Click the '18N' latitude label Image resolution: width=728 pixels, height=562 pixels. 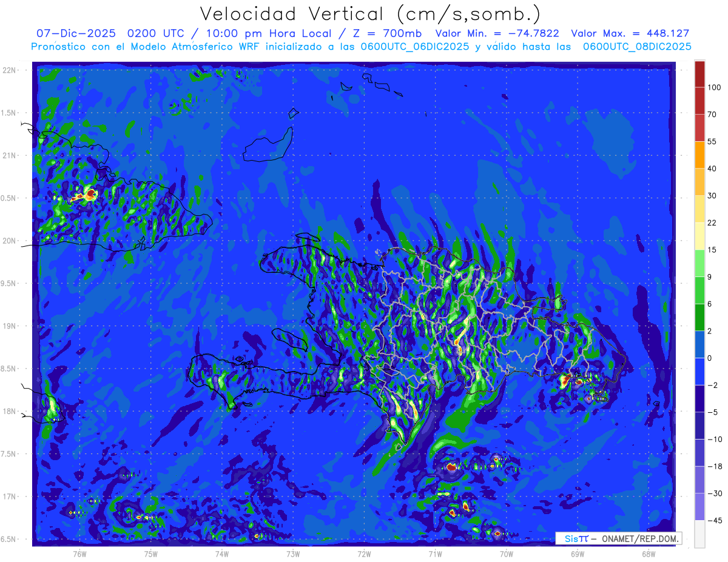(10, 411)
